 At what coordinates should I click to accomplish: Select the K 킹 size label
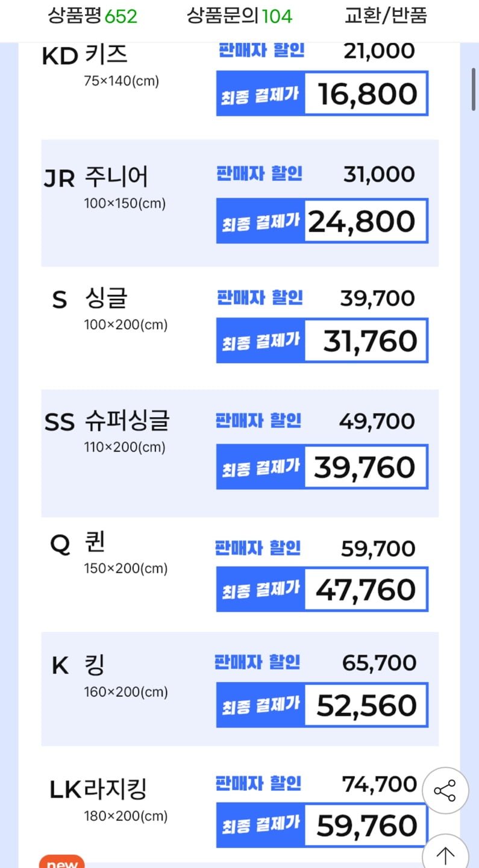[x=78, y=666]
